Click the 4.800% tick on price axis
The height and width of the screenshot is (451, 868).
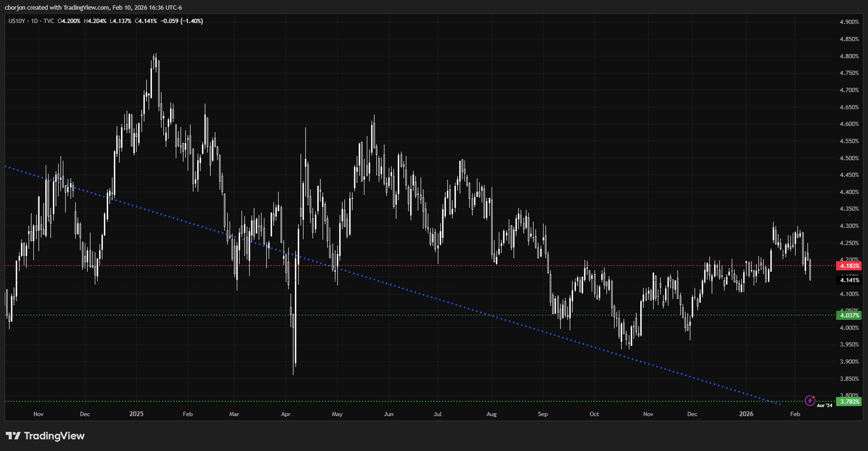click(849, 56)
